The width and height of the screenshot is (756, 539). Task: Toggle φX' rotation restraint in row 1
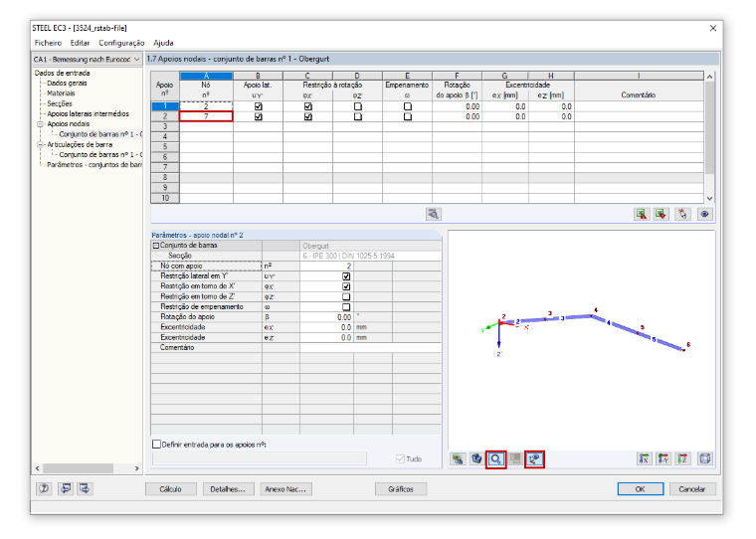pos(308,106)
